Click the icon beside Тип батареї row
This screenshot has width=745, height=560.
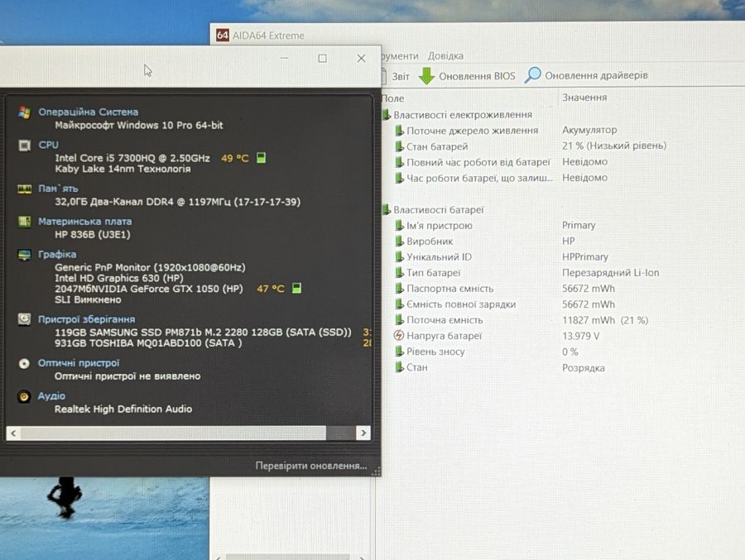pyautogui.click(x=400, y=273)
